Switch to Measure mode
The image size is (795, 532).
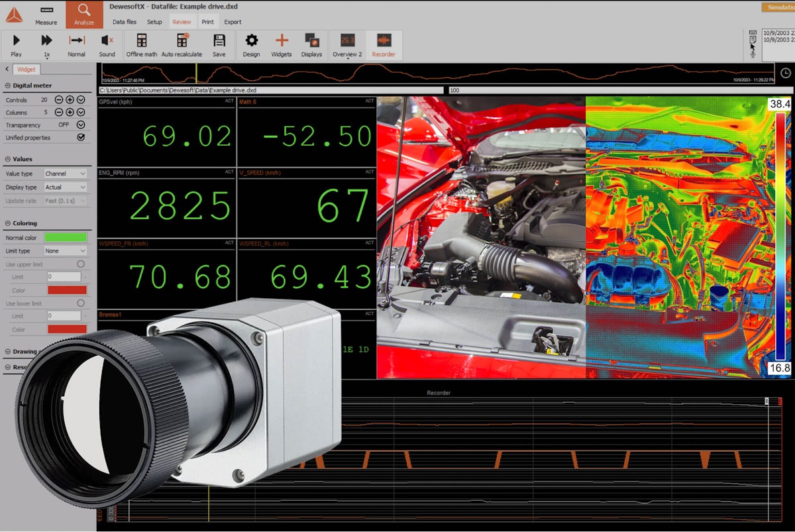(x=46, y=15)
